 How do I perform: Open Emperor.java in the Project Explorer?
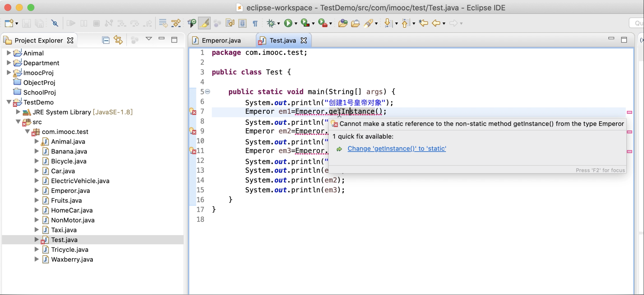[70, 191]
